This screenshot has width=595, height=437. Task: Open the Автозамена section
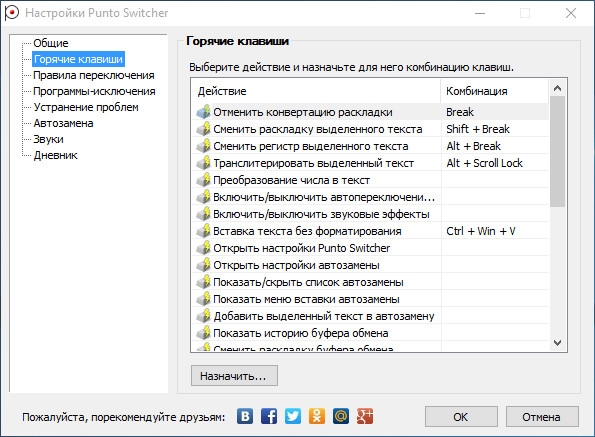pos(63,123)
